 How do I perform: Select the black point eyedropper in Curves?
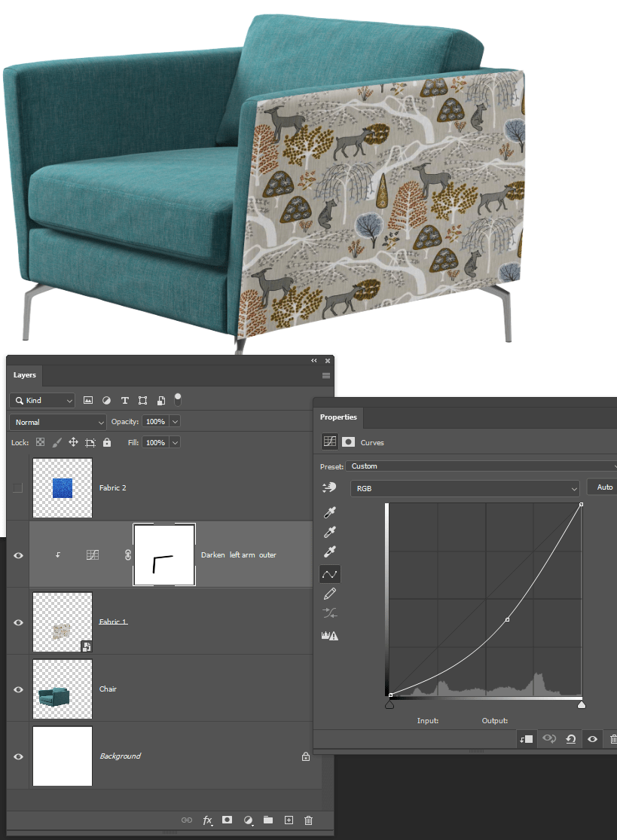coord(329,512)
